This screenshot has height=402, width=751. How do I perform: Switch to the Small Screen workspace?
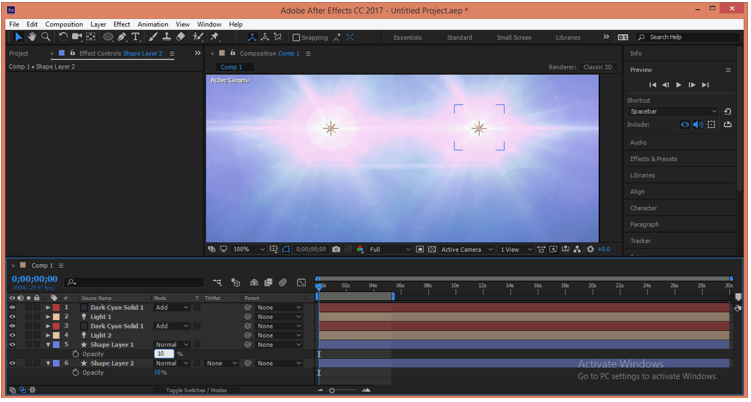tap(514, 37)
